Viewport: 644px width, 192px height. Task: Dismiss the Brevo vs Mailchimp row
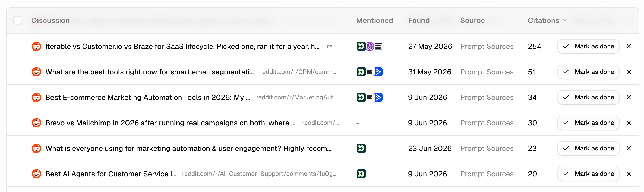click(x=629, y=123)
